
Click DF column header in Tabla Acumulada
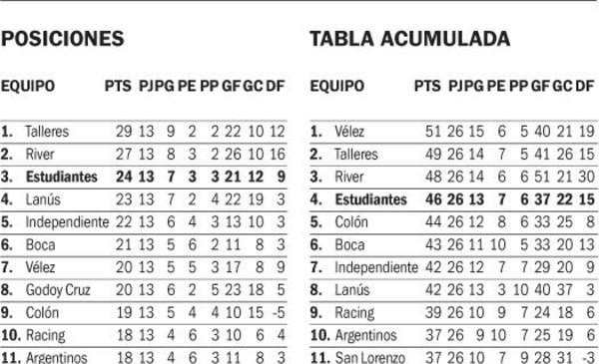click(584, 86)
